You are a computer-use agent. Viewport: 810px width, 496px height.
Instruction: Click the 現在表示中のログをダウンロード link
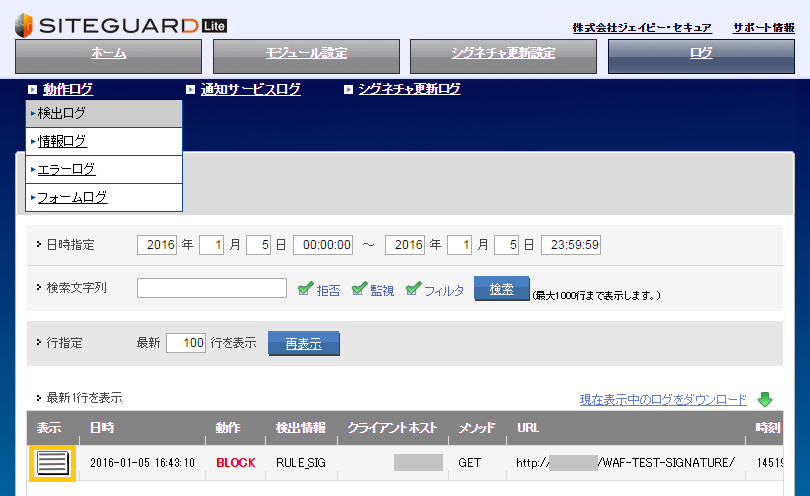(663, 400)
